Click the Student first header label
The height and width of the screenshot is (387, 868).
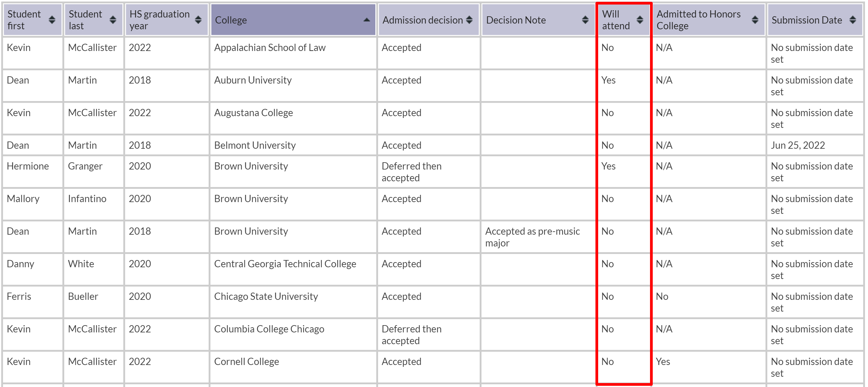[24, 20]
